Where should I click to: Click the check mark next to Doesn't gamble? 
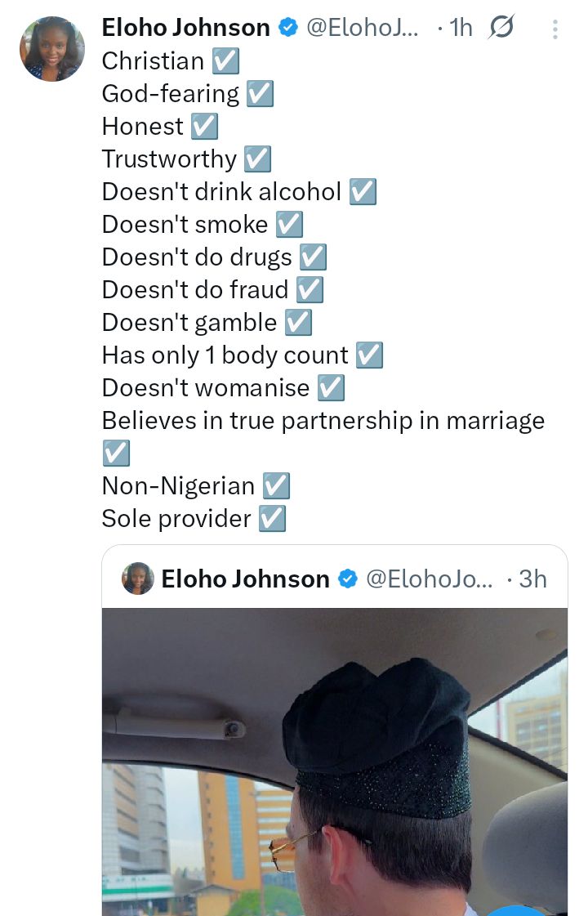tap(298, 323)
